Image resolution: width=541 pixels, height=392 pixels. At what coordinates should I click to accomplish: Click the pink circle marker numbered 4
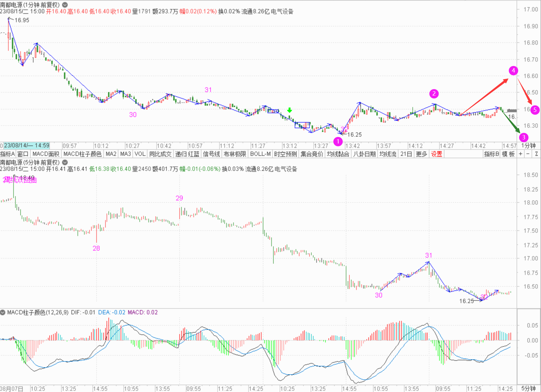pyautogui.click(x=513, y=71)
